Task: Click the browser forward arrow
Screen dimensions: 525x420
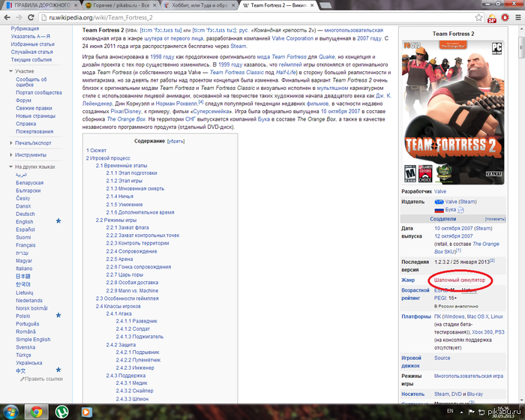Action: click(19, 17)
